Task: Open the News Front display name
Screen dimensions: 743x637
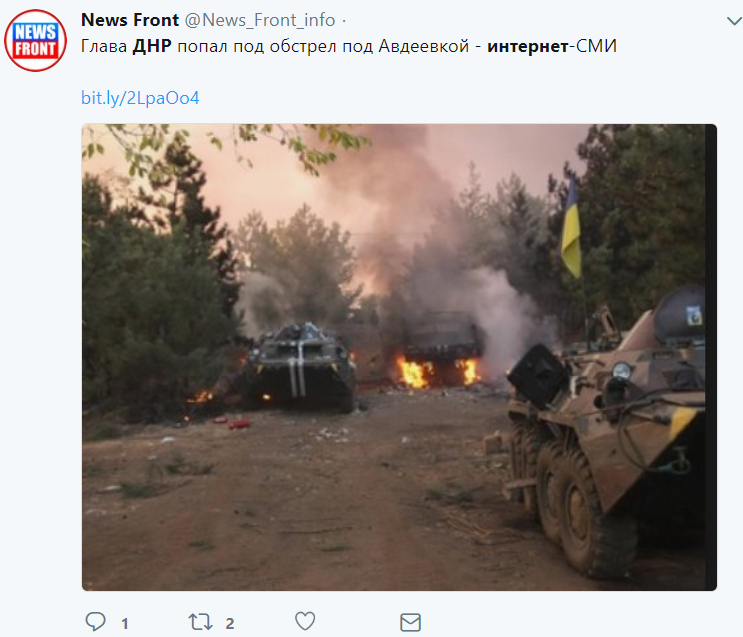Action: tap(130, 20)
